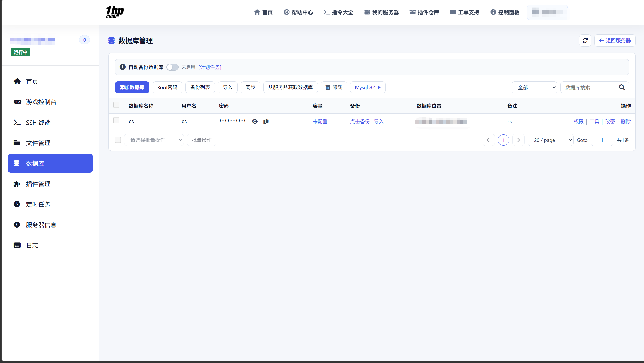The height and width of the screenshot is (363, 644).
Task: Go to the previous page arrow
Action: point(488,140)
